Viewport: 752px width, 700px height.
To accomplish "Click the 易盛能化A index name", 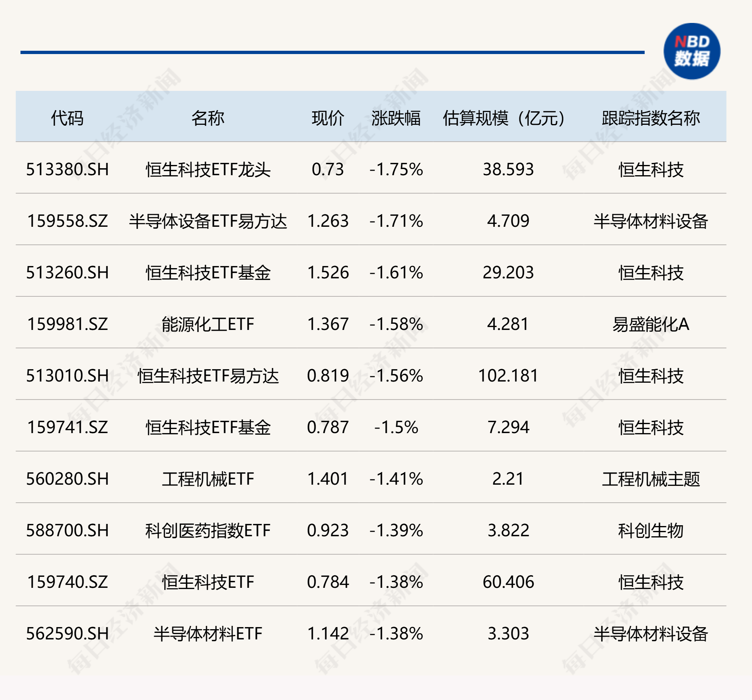I will coord(650,324).
